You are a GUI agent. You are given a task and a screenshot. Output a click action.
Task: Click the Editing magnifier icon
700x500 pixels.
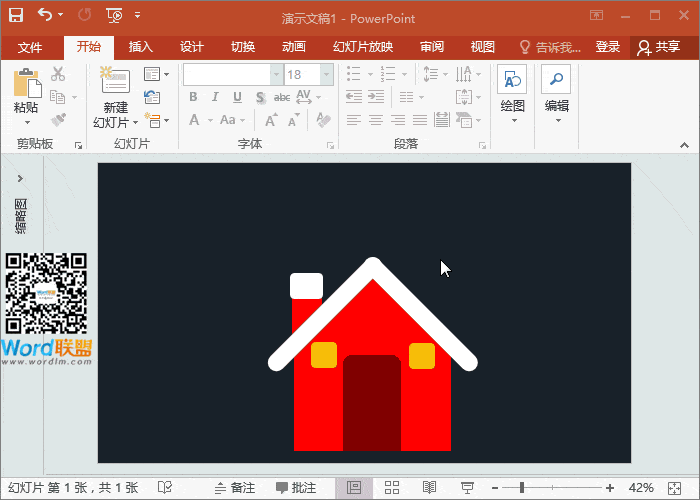(556, 82)
